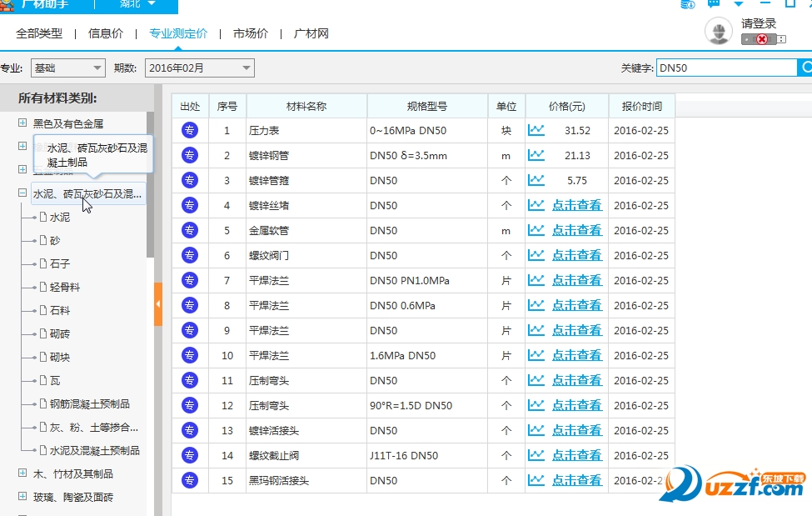The height and width of the screenshot is (516, 812).
Task: Click 点击查看 link for 螺纹截止阀
Action: 577,455
